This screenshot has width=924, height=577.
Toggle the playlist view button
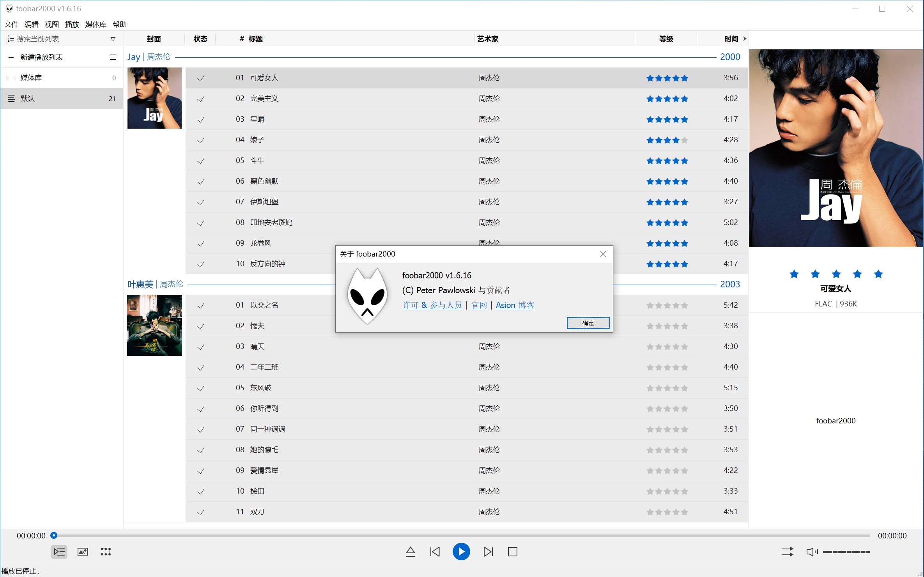pyautogui.click(x=59, y=552)
